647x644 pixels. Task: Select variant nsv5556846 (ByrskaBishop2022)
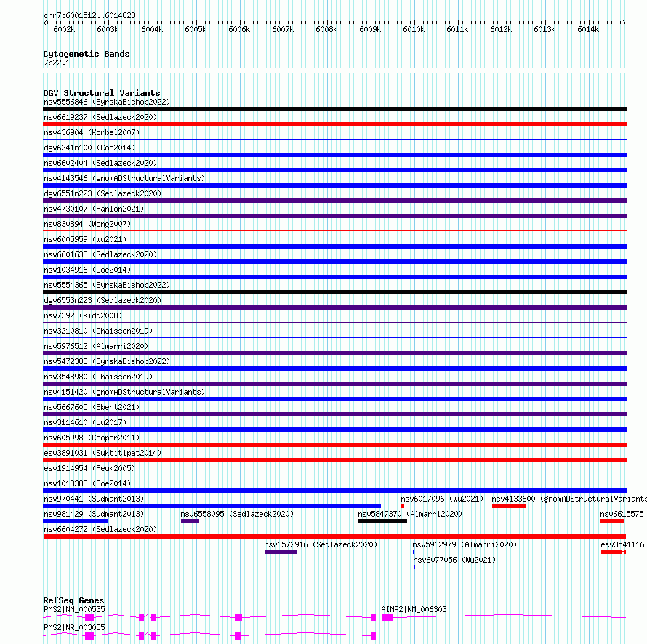tap(107, 102)
